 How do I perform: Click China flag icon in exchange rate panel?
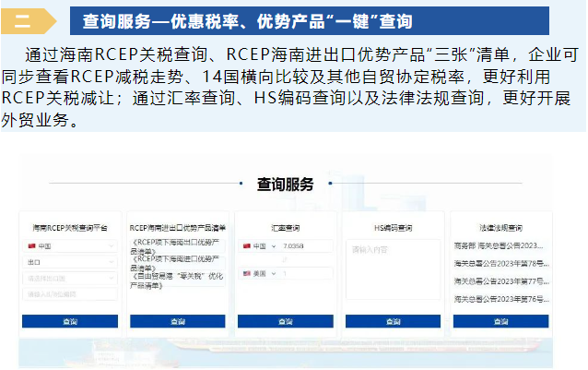(x=246, y=246)
